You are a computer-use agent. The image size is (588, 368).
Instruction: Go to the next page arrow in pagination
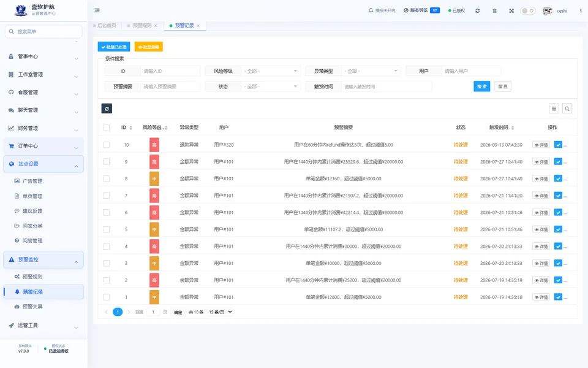[x=129, y=312]
